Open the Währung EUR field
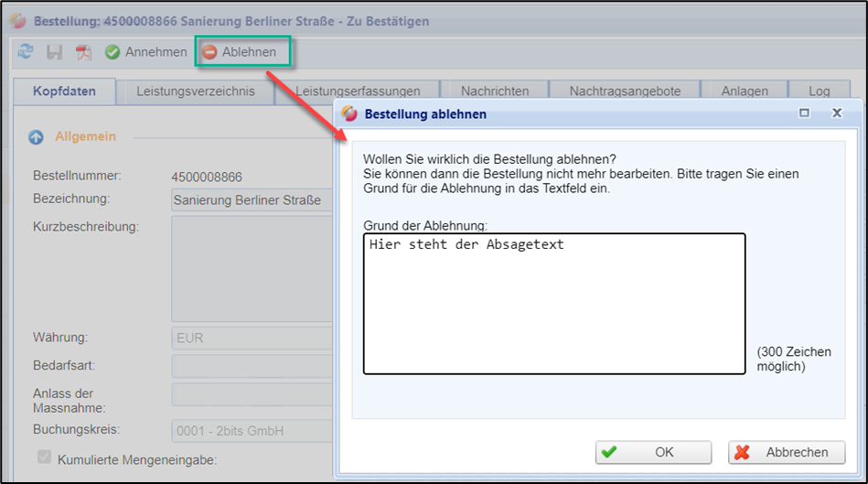 click(252, 338)
